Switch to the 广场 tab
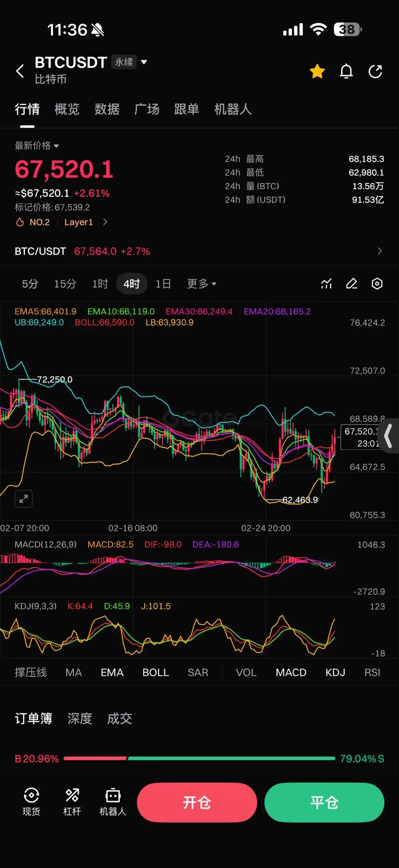Viewport: 399px width, 868px height. (x=147, y=109)
